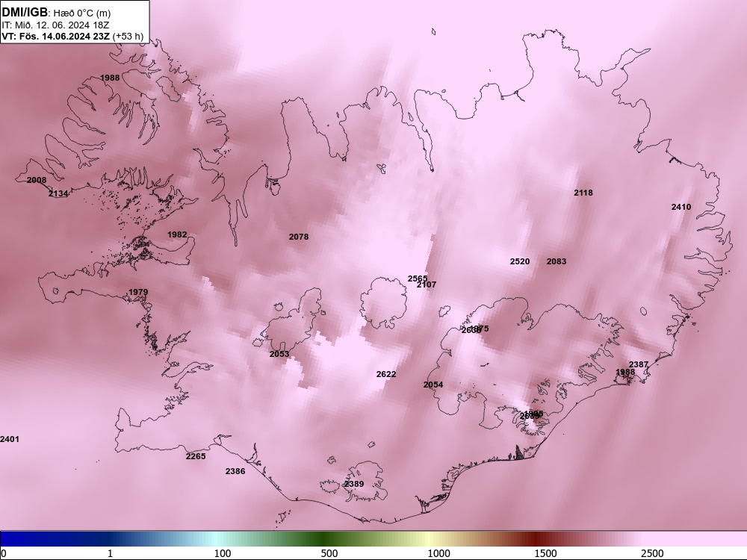Select the 1982 height label
The image size is (747, 560).
click(x=177, y=234)
